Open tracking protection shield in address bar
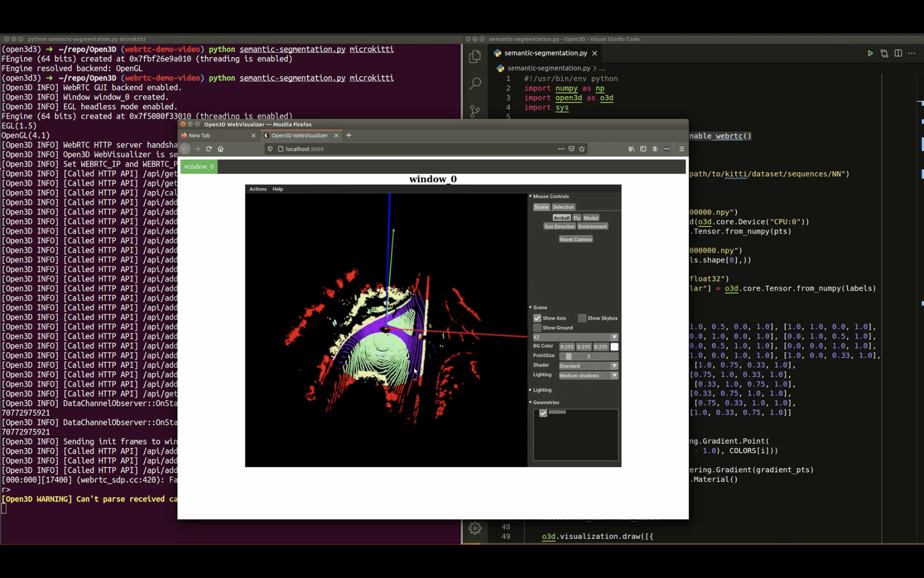This screenshot has width=924, height=578. click(x=270, y=149)
